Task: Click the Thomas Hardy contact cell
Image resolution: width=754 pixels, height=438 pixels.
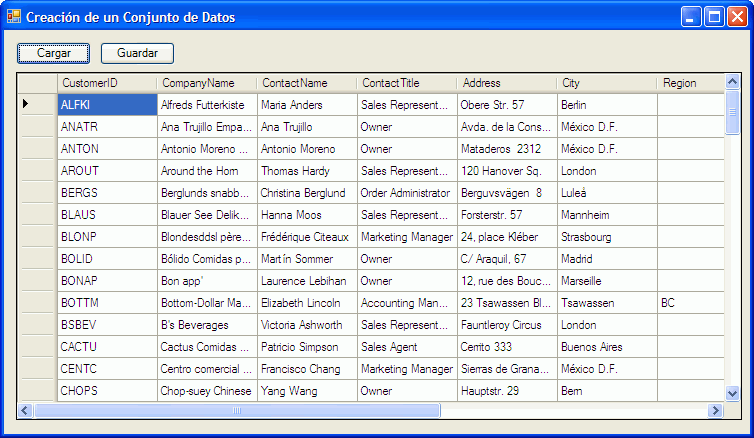Action: point(306,171)
